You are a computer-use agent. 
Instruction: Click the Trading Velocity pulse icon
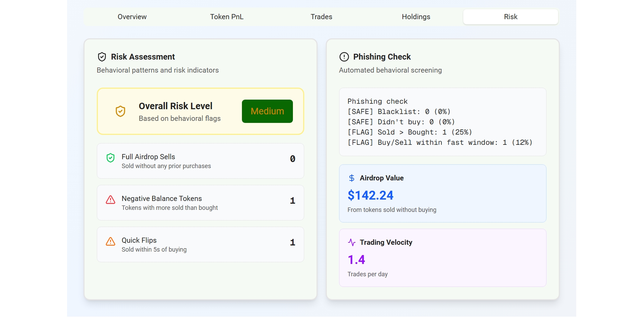coord(352,242)
